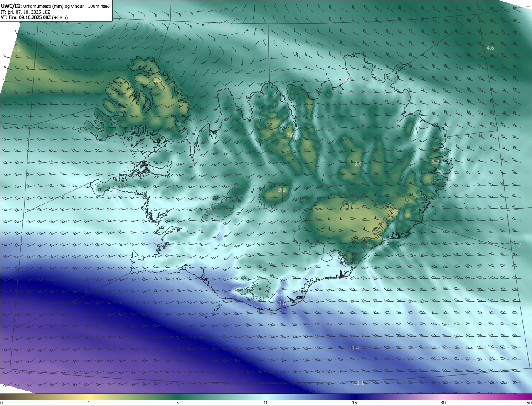Click the 13.4 value on the map
This screenshot has width=532, height=406.
pyautogui.click(x=354, y=349)
